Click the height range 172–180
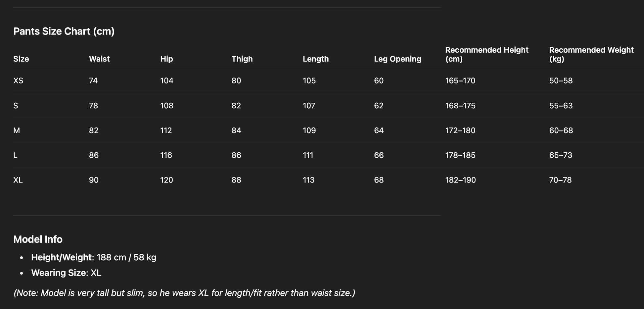Image resolution: width=644 pixels, height=309 pixels. [460, 130]
